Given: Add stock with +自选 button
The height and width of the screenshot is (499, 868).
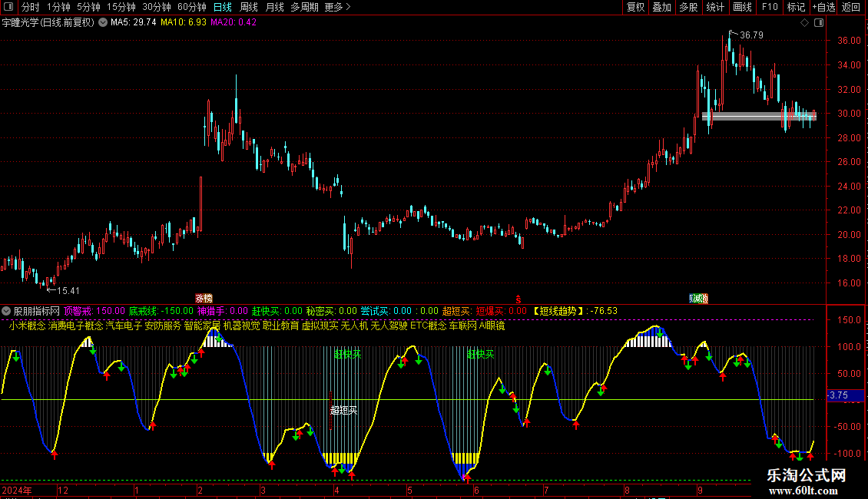Looking at the screenshot, I should click(823, 7).
